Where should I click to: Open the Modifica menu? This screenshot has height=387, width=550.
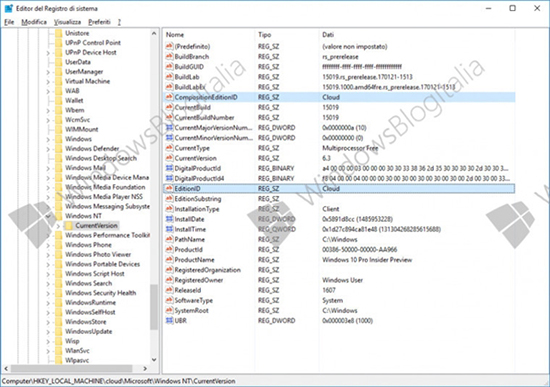34,22
